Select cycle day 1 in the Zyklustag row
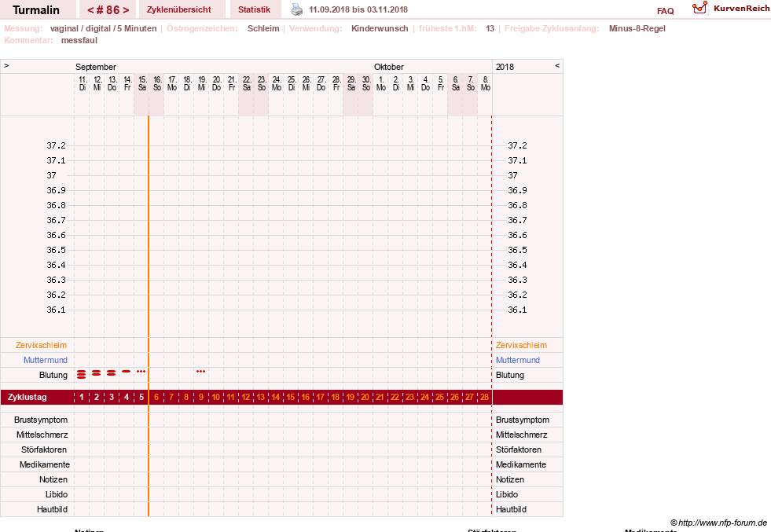The width and height of the screenshot is (771, 532). point(82,398)
